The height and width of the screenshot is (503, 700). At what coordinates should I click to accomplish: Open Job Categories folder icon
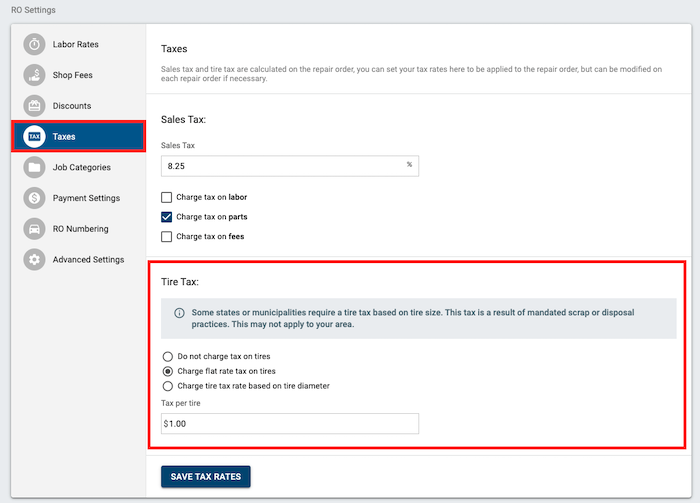coord(34,167)
